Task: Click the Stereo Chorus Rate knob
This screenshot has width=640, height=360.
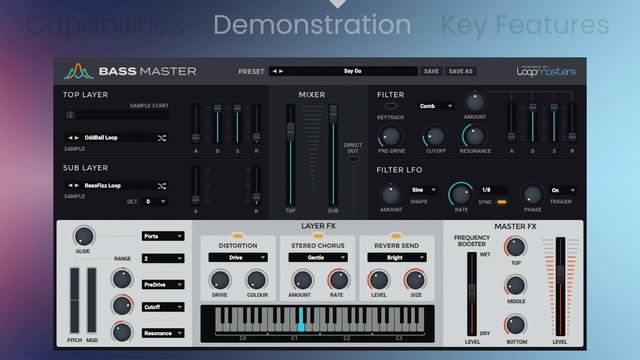Action: (x=338, y=280)
